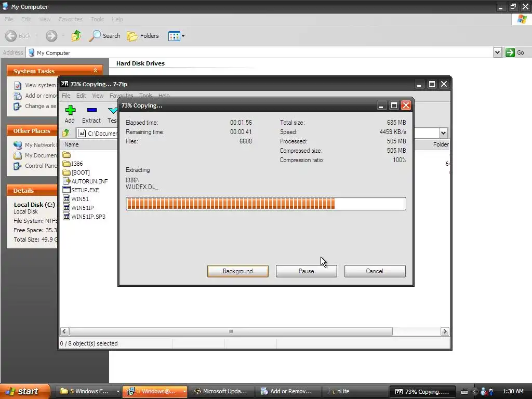
Task: Open the address bar dropdown in My Computer
Action: tap(497, 52)
